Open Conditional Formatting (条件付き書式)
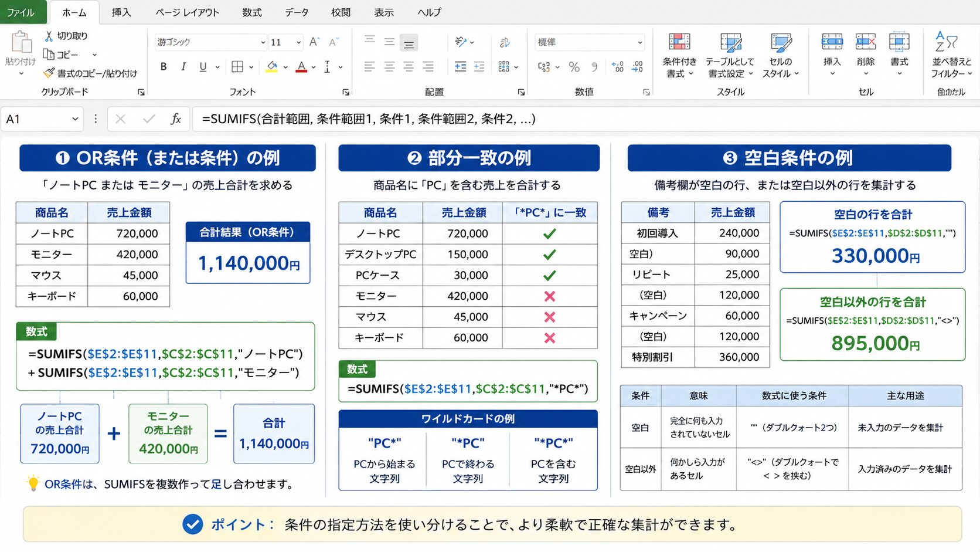 [679, 55]
